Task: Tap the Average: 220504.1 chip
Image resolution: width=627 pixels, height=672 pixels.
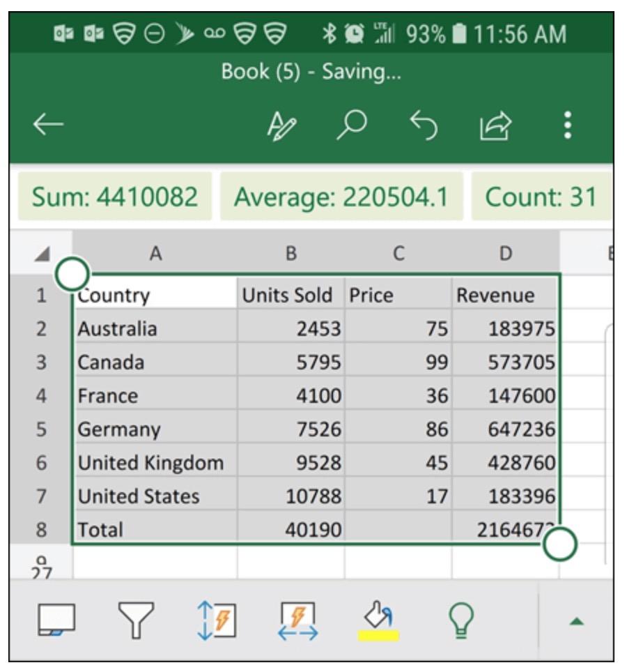Action: (x=341, y=197)
